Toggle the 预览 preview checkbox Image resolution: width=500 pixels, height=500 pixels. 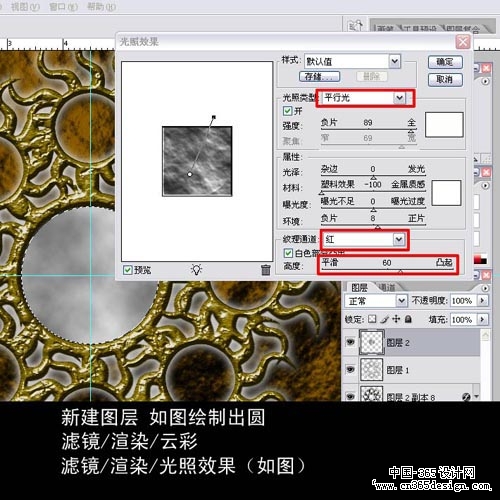click(x=128, y=270)
